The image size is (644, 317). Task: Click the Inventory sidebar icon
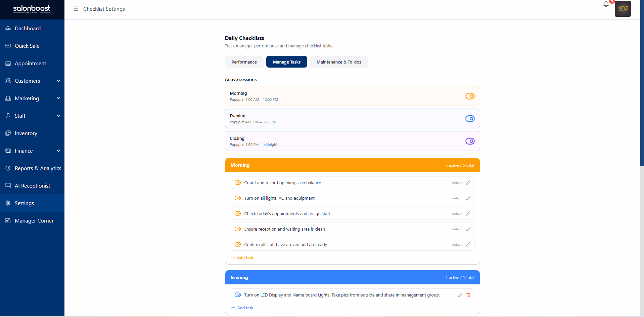point(8,133)
